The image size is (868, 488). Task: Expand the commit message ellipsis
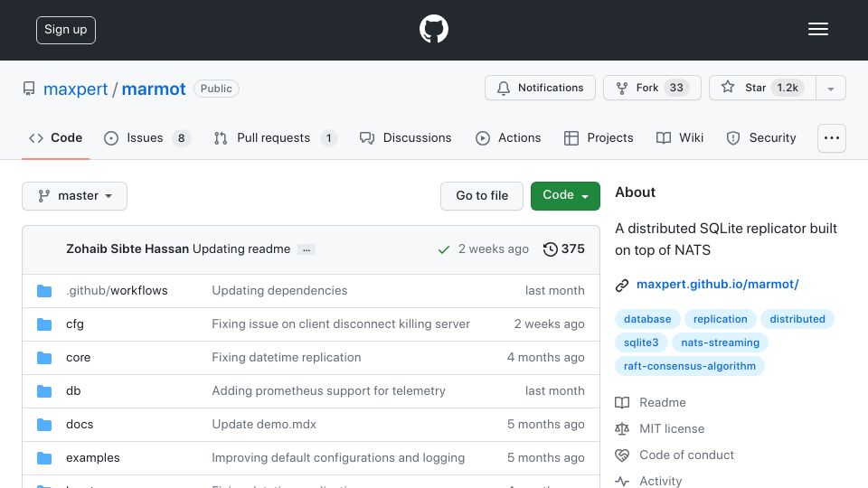click(x=307, y=249)
